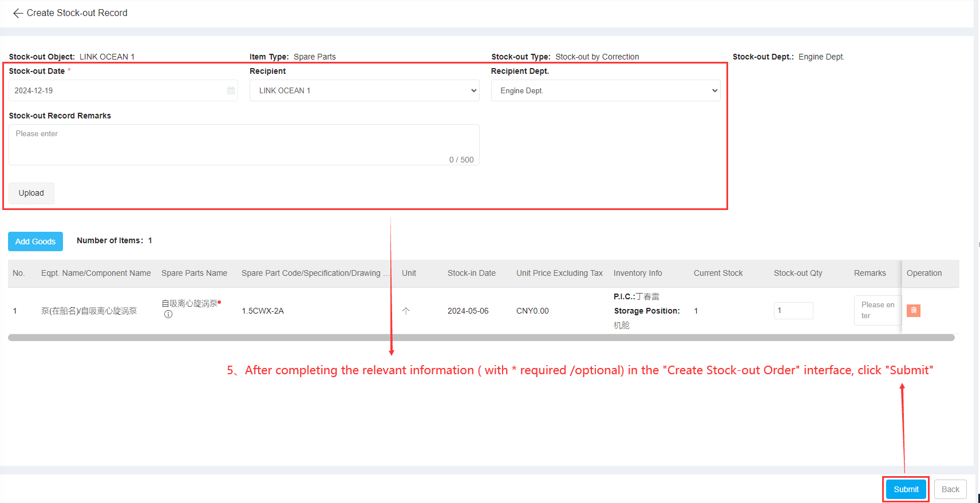Click the Back button at the bottom
Screen dimensions: 980x503
tap(950, 489)
